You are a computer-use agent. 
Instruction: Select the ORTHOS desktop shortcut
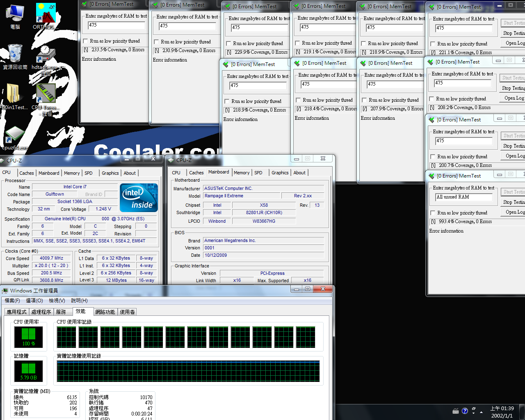[45, 16]
